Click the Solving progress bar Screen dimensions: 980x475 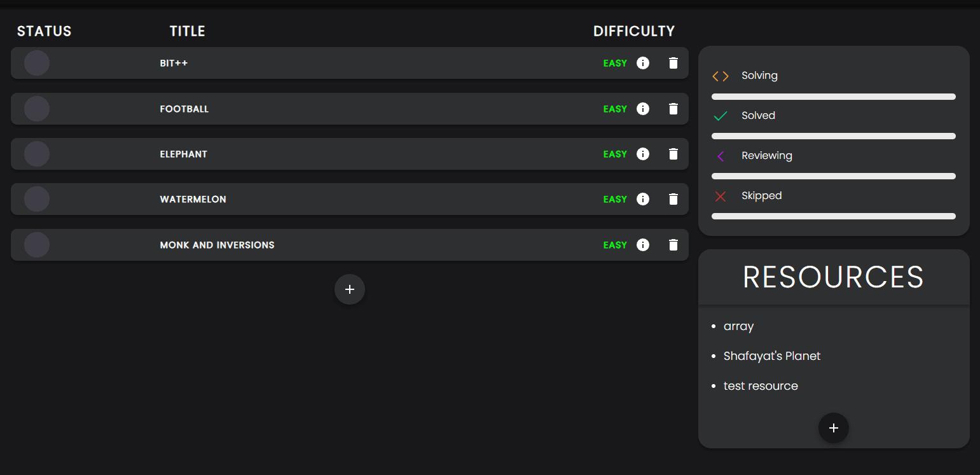point(834,97)
